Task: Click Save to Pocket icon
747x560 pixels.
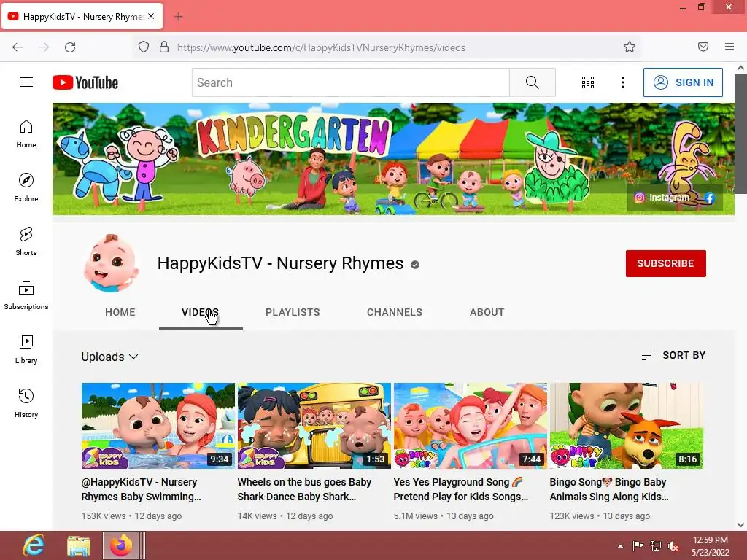Action: 703,47
